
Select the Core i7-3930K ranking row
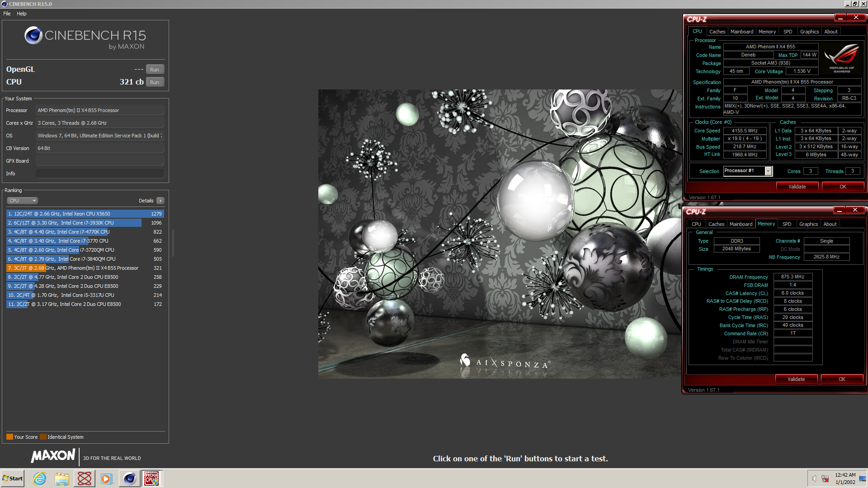click(85, 223)
